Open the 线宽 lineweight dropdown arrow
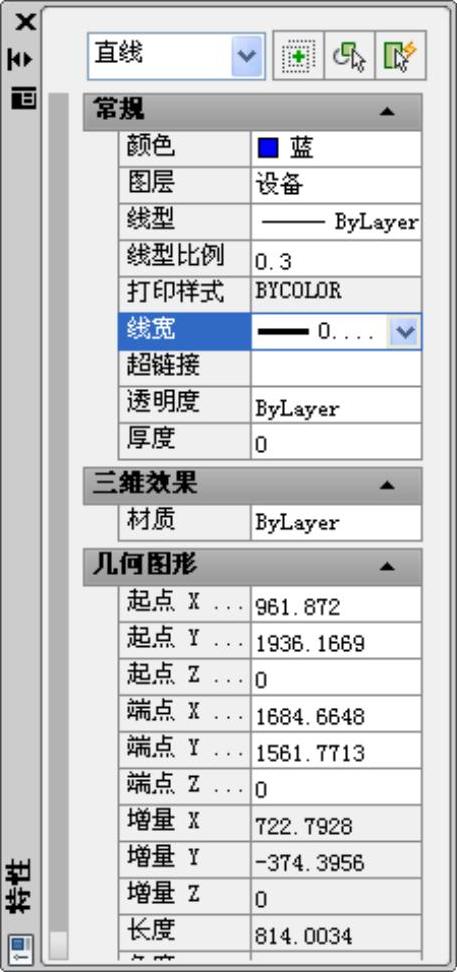 tap(404, 332)
